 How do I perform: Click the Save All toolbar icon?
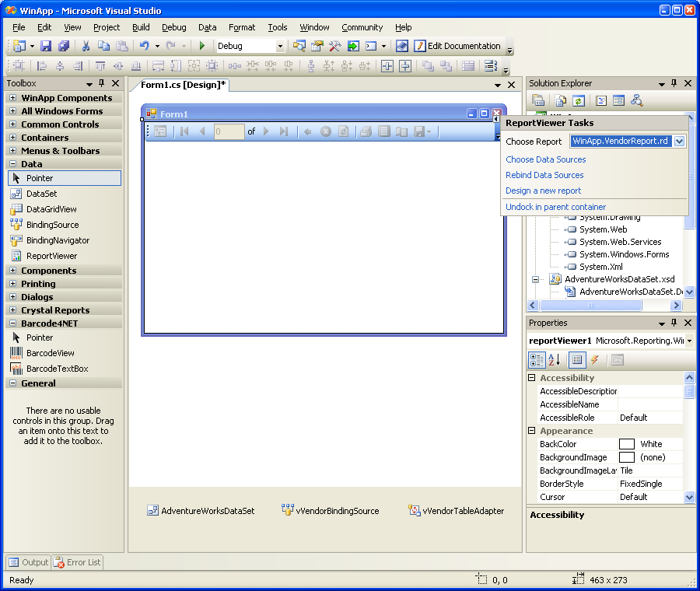tap(64, 47)
